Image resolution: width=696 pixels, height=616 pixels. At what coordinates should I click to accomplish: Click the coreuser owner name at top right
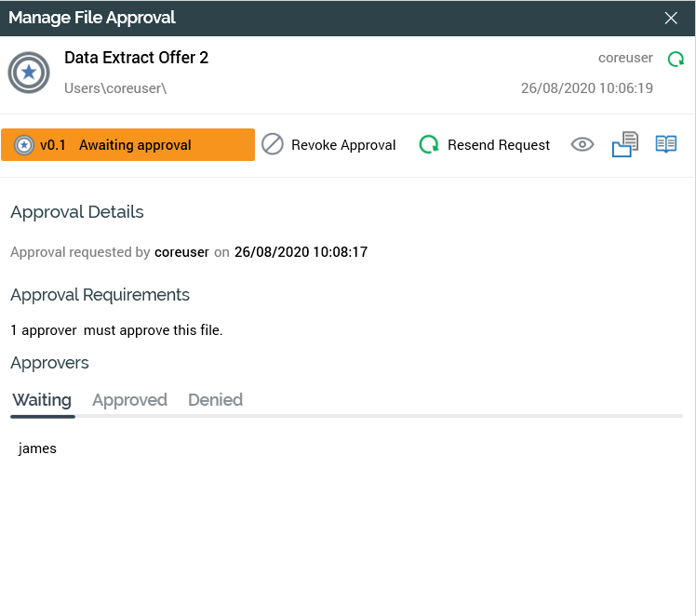point(625,58)
